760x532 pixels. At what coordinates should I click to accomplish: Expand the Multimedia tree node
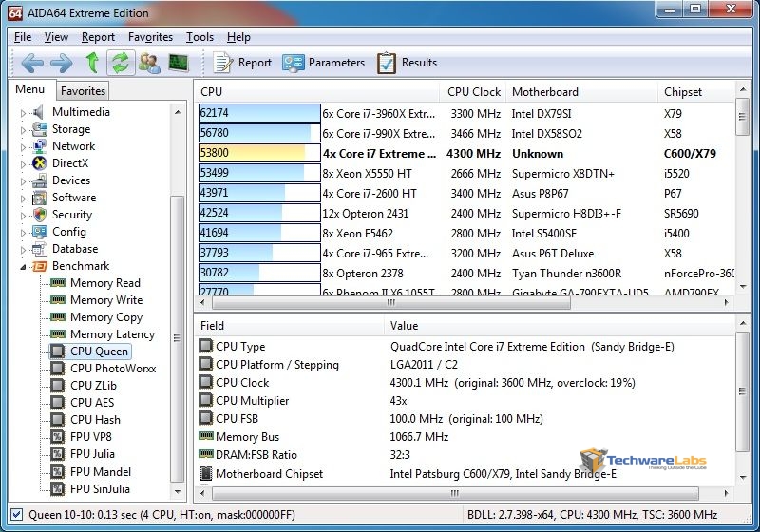pyautogui.click(x=24, y=112)
